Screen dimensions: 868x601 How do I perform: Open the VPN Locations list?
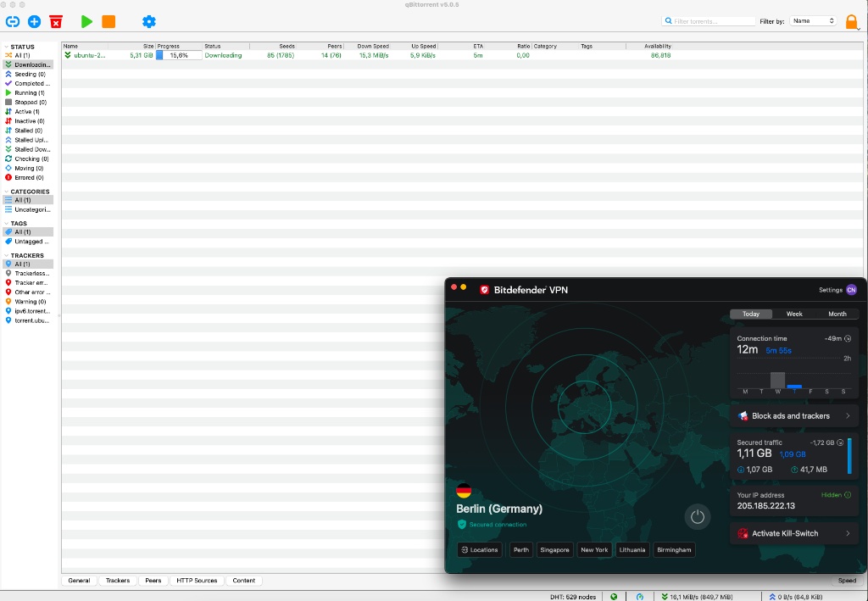tap(480, 550)
